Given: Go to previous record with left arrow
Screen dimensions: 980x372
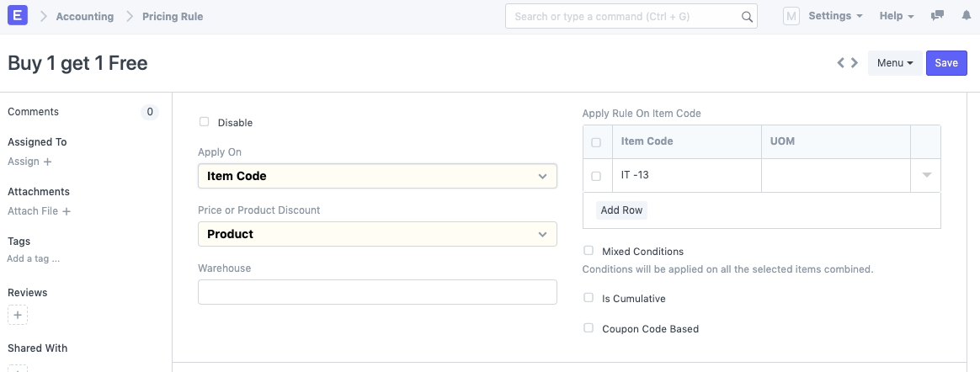Looking at the screenshot, I should (840, 63).
